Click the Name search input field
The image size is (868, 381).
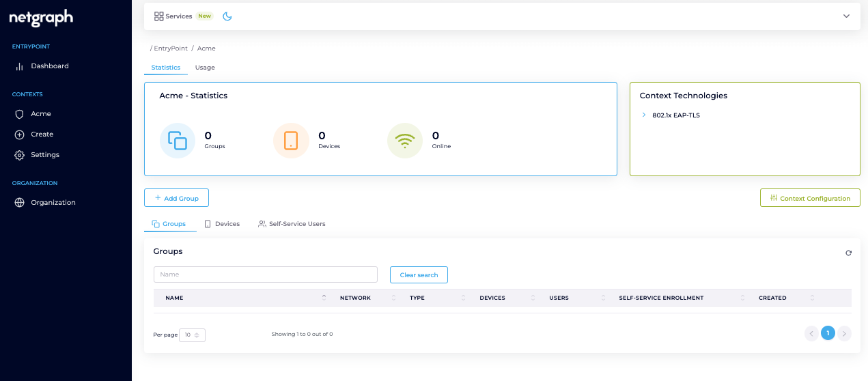click(x=265, y=274)
